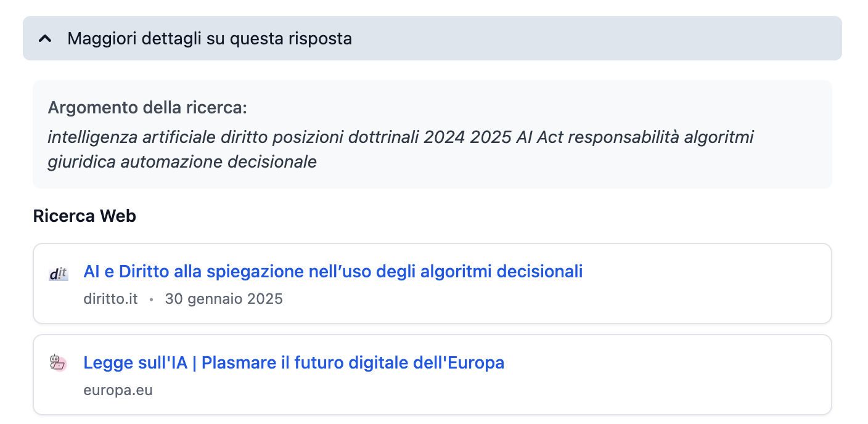Click the diritto.it favicon icon

(59, 274)
